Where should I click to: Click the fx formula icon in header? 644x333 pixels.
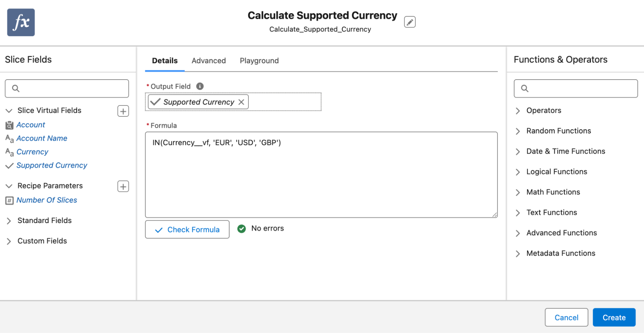tap(21, 22)
